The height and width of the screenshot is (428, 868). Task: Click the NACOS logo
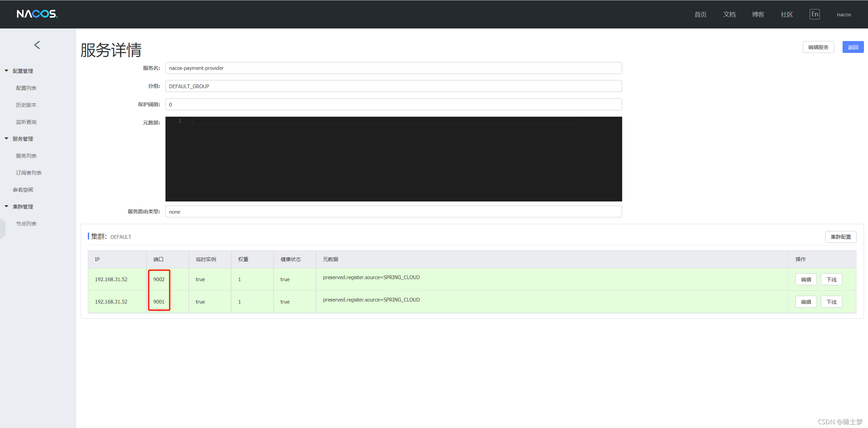tap(37, 14)
